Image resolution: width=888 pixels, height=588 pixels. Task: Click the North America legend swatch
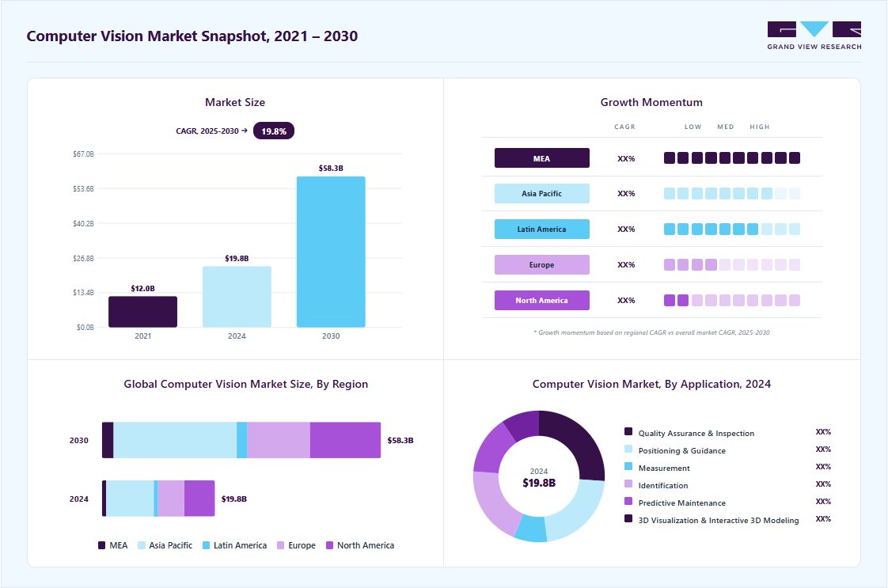click(329, 545)
